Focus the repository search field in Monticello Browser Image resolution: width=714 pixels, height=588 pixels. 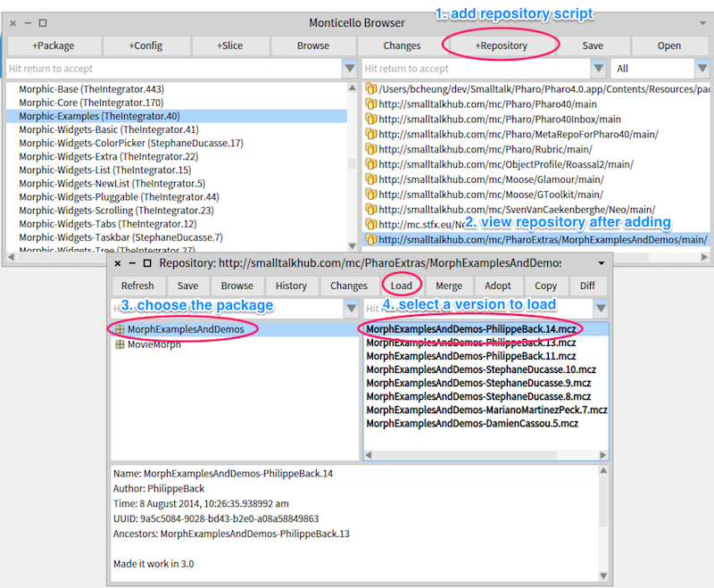(477, 69)
